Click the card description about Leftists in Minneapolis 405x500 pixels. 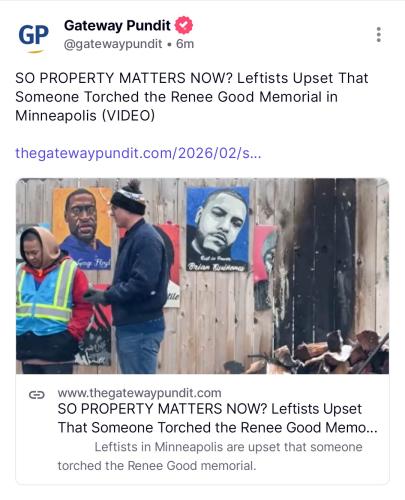210,456
